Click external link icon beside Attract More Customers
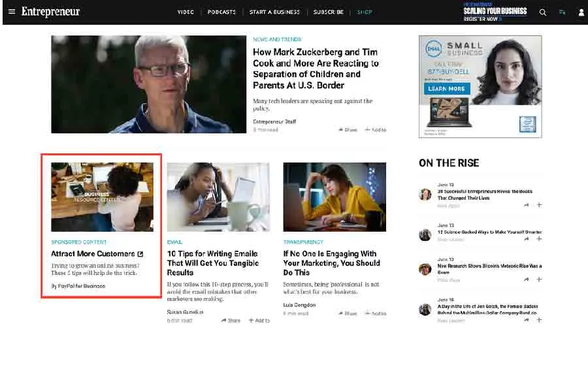This screenshot has height=389, width=588. (x=140, y=254)
